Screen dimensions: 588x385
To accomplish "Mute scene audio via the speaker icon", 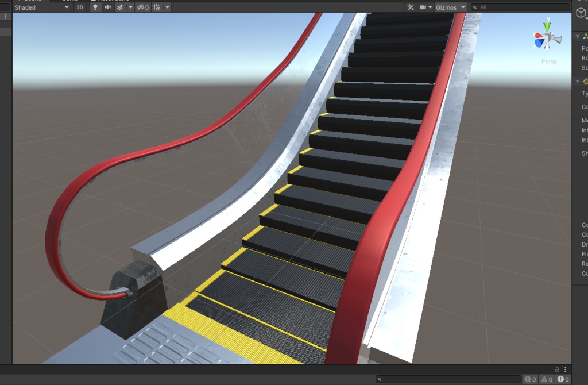I will [x=107, y=7].
